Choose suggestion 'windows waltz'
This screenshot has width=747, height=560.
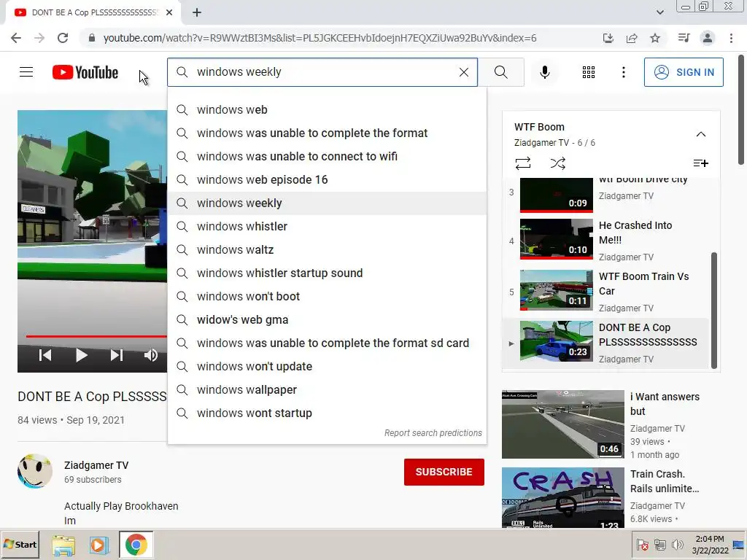(328, 249)
